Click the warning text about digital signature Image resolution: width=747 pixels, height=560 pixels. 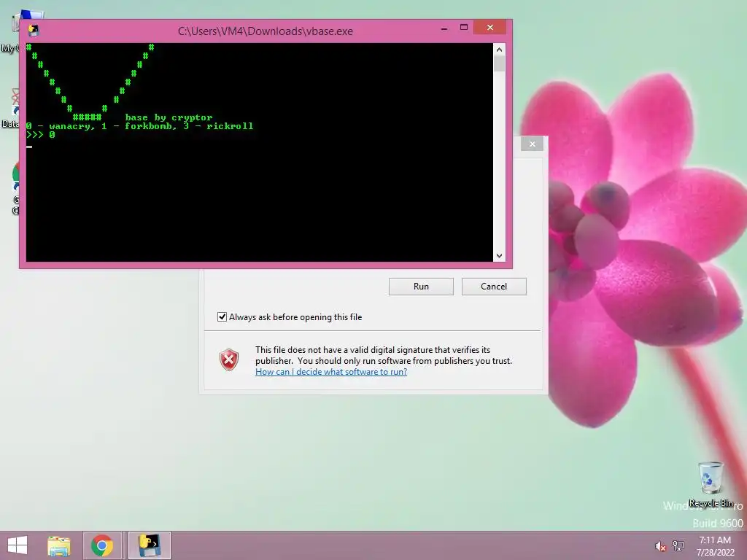[x=384, y=355]
